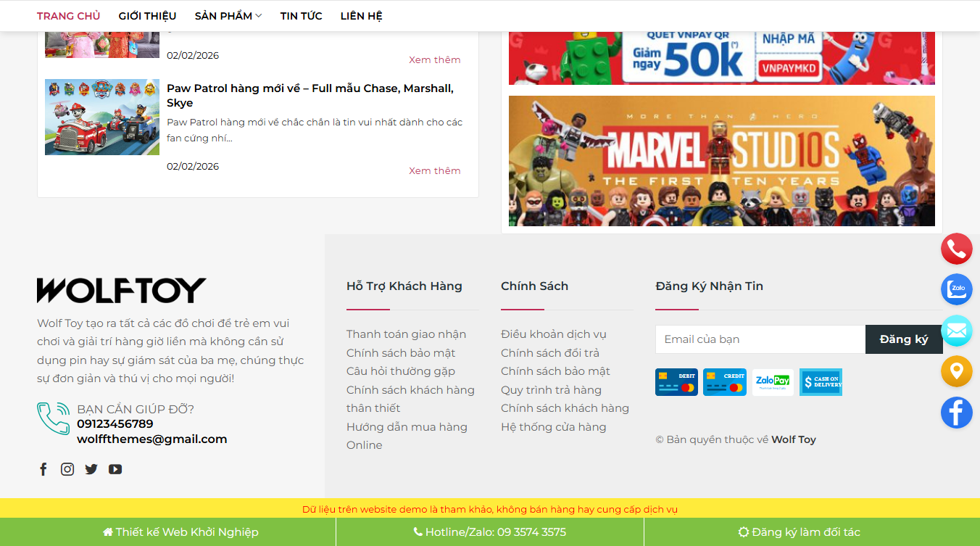The image size is (980, 546).
Task: Open Quy trình trả hàng link
Action: pos(551,390)
